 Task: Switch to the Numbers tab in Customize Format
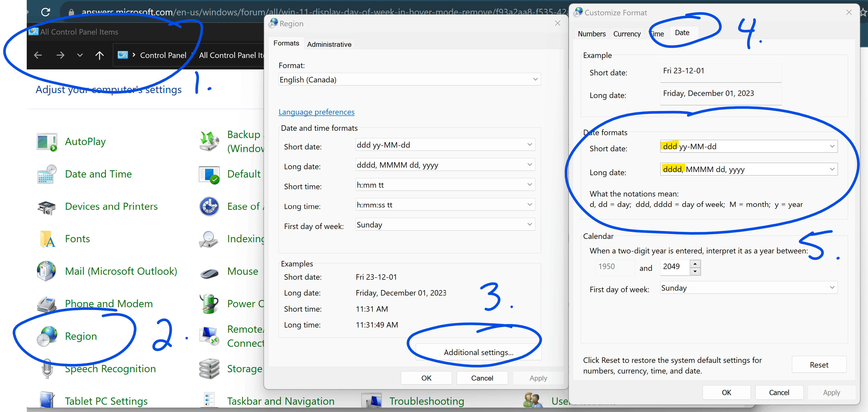(x=592, y=34)
